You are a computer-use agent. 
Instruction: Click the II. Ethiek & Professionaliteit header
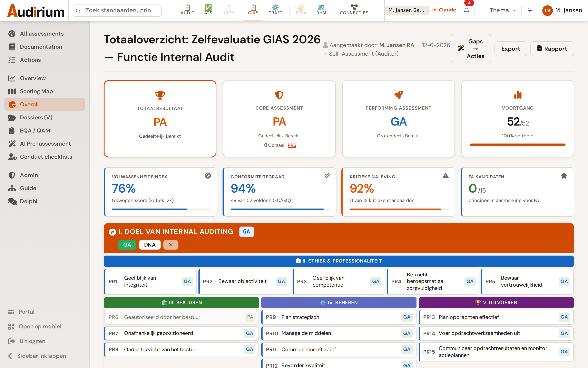tap(339, 261)
